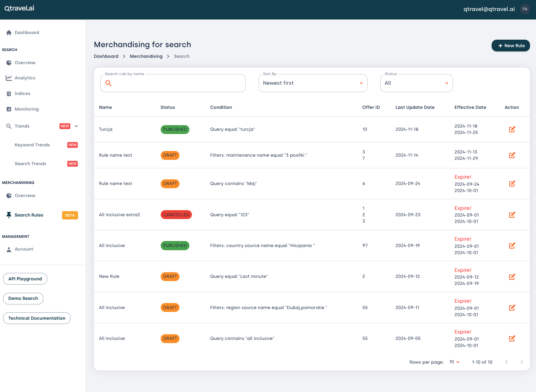Click the Dashboard breadcrumb link

click(106, 56)
